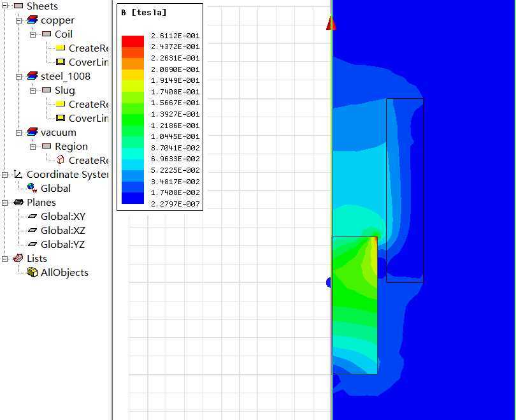Click the Global:XY plane icon
The height and width of the screenshot is (420, 516).
click(x=32, y=216)
